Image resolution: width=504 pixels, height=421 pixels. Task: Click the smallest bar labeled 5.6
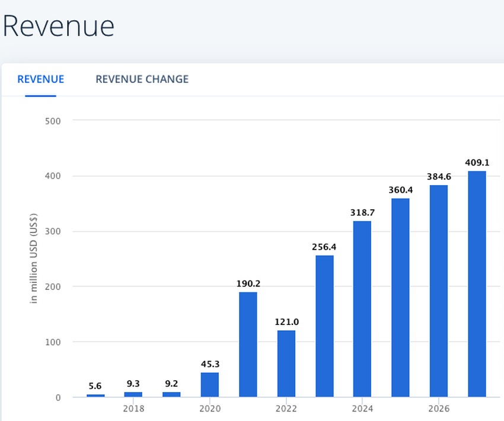pyautogui.click(x=95, y=394)
